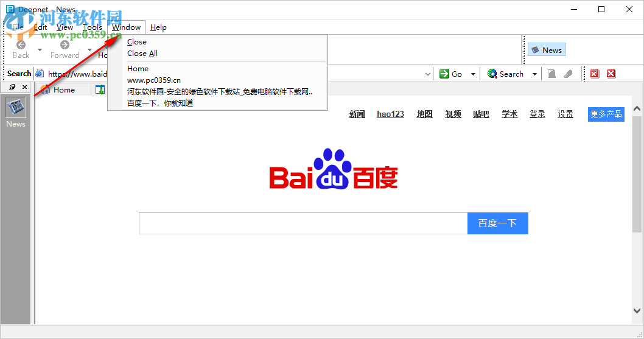This screenshot has height=339, width=644.
Task: Click the 设置 link
Action: pos(565,114)
